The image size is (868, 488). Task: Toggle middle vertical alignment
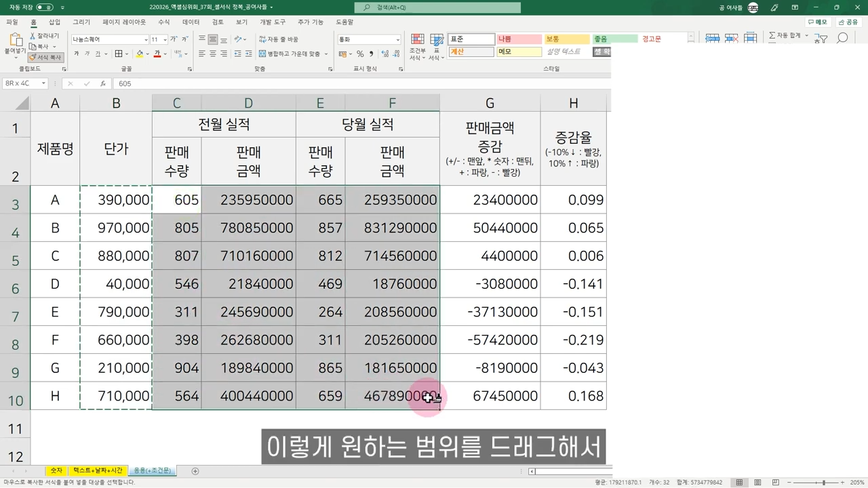click(213, 39)
